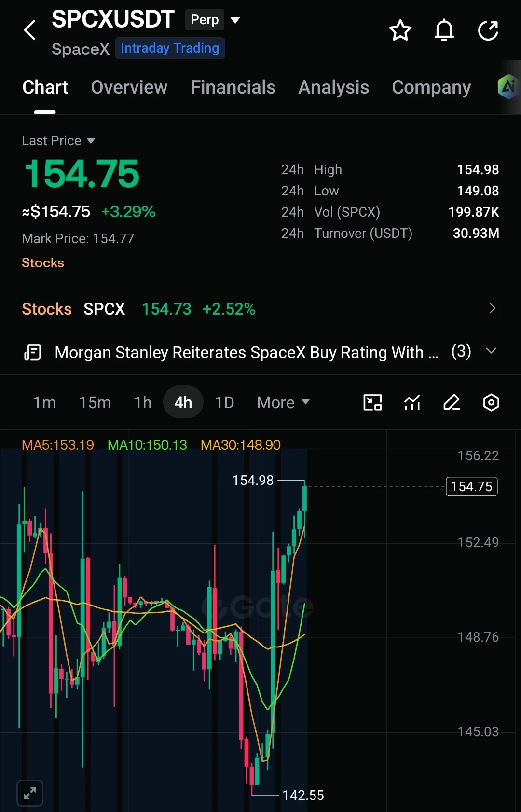Go back with the left arrow icon
Screen dimensions: 521x812
(30, 30)
